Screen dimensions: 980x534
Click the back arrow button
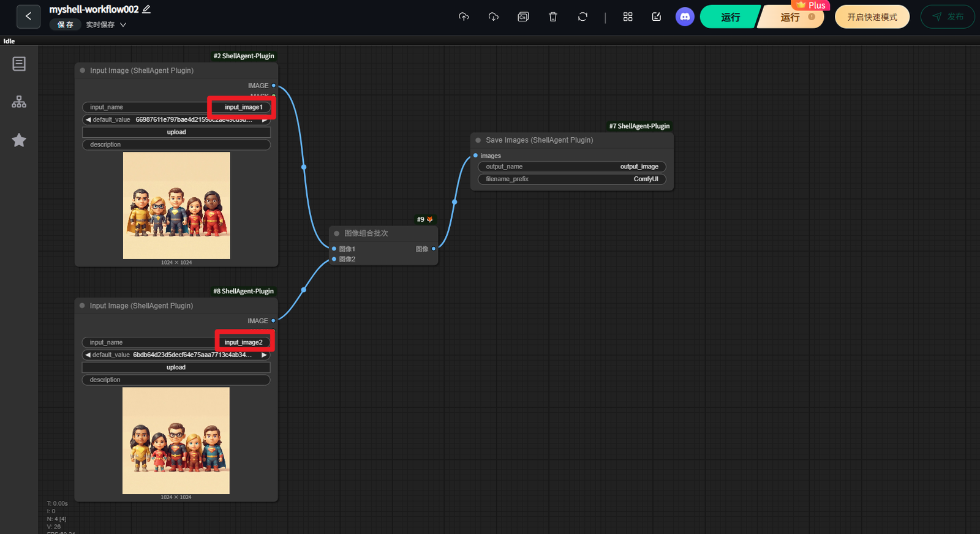(x=28, y=17)
